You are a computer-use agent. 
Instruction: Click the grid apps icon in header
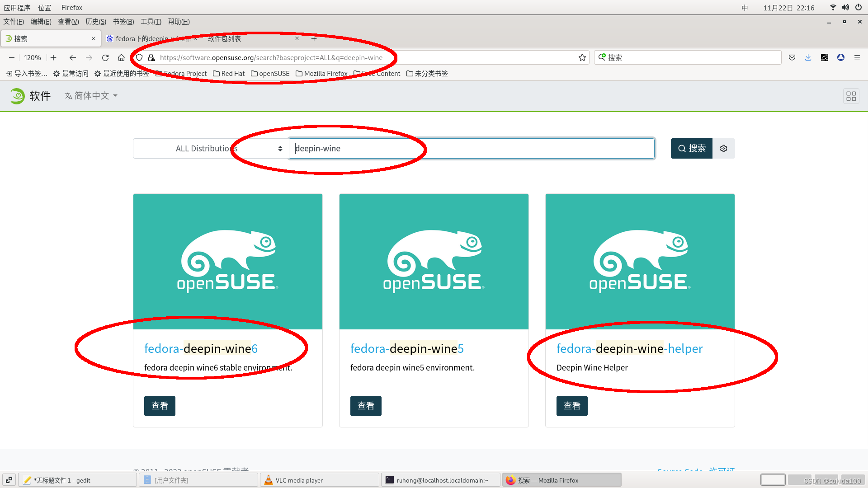coord(851,96)
